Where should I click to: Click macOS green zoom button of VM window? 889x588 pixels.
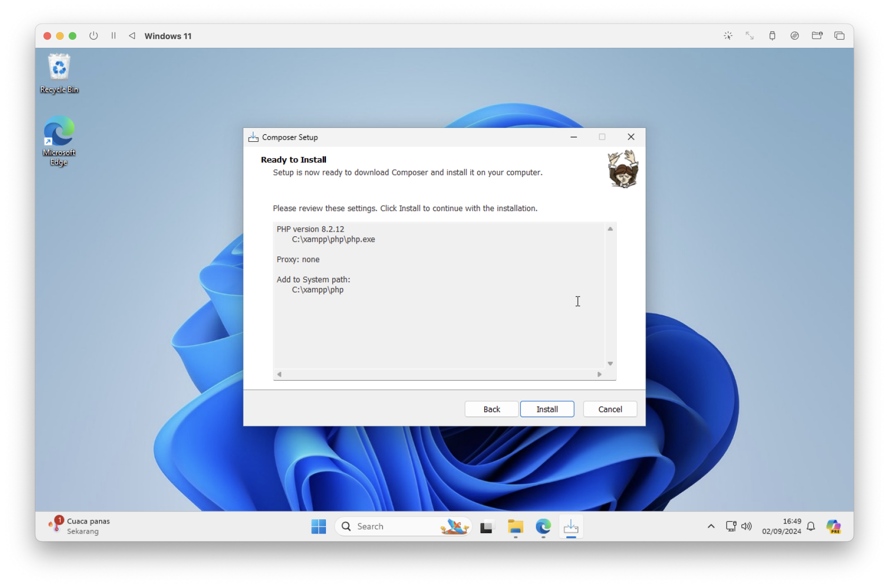72,36
